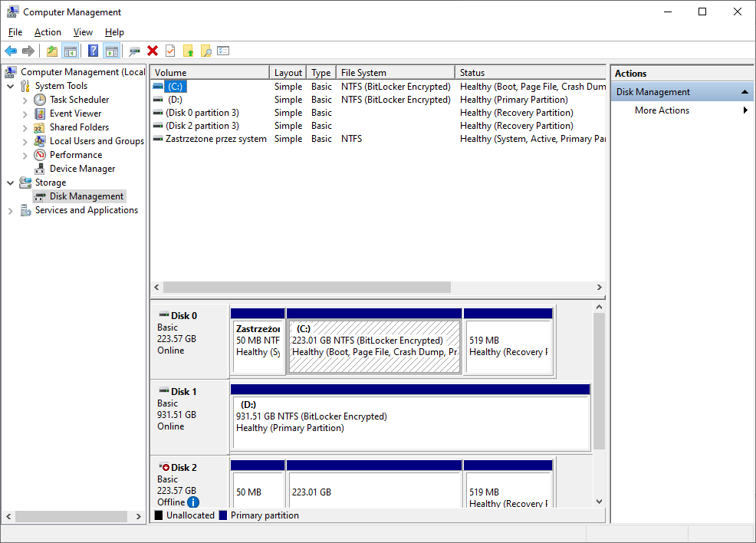Click the checkmark Properties toolbar icon
756x543 pixels.
[x=169, y=51]
